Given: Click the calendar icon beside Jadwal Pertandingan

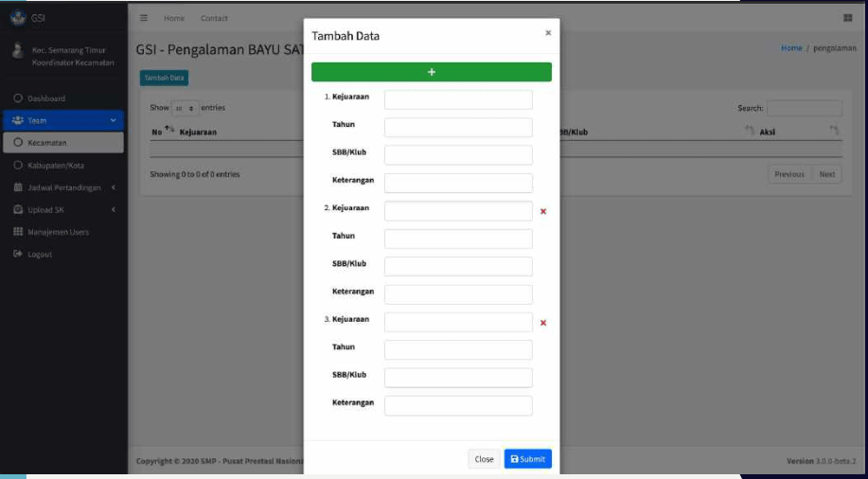Looking at the screenshot, I should [x=18, y=187].
